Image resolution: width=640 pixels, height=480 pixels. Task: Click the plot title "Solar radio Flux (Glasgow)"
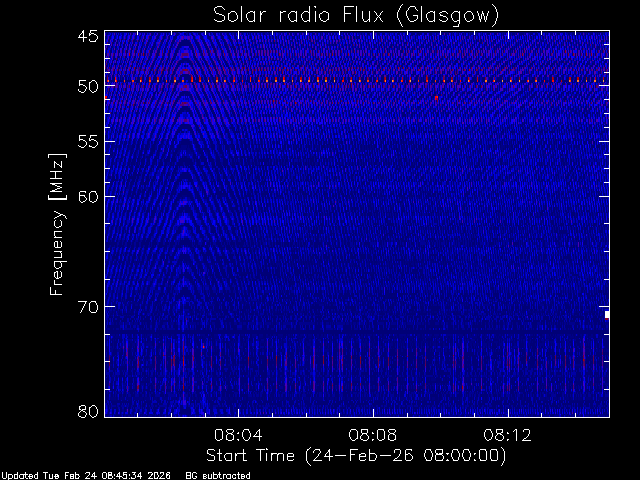tap(356, 15)
